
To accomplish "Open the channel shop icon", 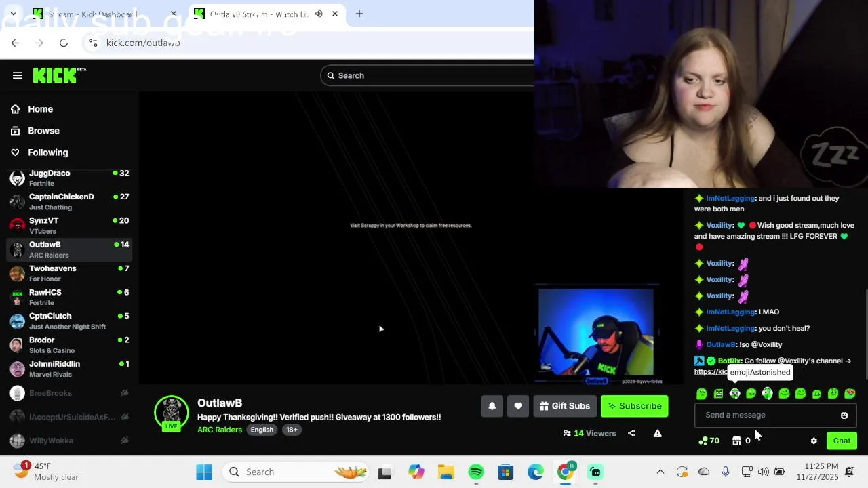I will coord(736,441).
